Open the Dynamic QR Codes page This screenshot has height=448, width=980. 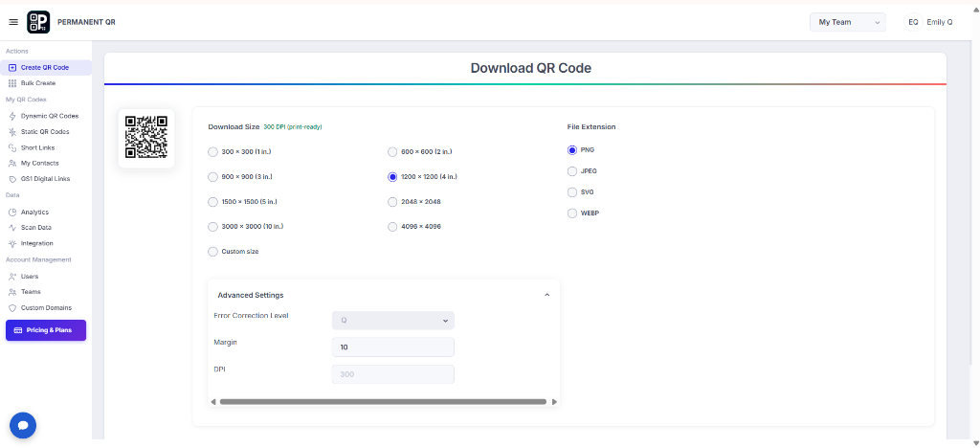point(50,116)
